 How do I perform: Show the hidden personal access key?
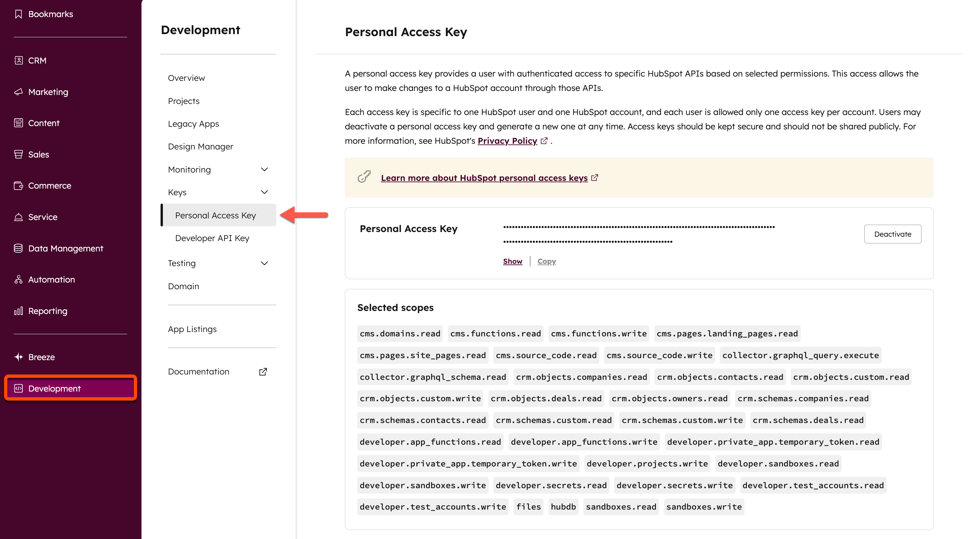tap(512, 261)
